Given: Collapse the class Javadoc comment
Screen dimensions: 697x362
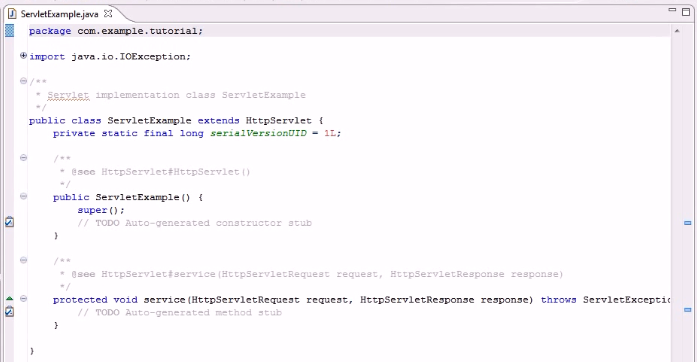Looking at the screenshot, I should [x=24, y=81].
